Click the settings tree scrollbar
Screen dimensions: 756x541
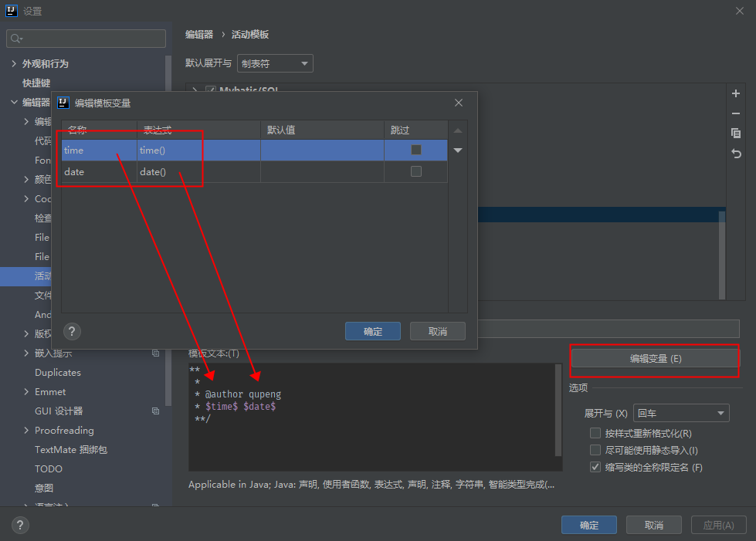168,232
